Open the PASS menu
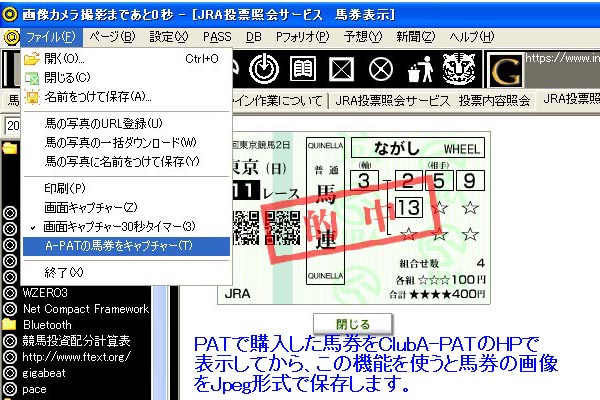The height and width of the screenshot is (400, 600). point(217,37)
